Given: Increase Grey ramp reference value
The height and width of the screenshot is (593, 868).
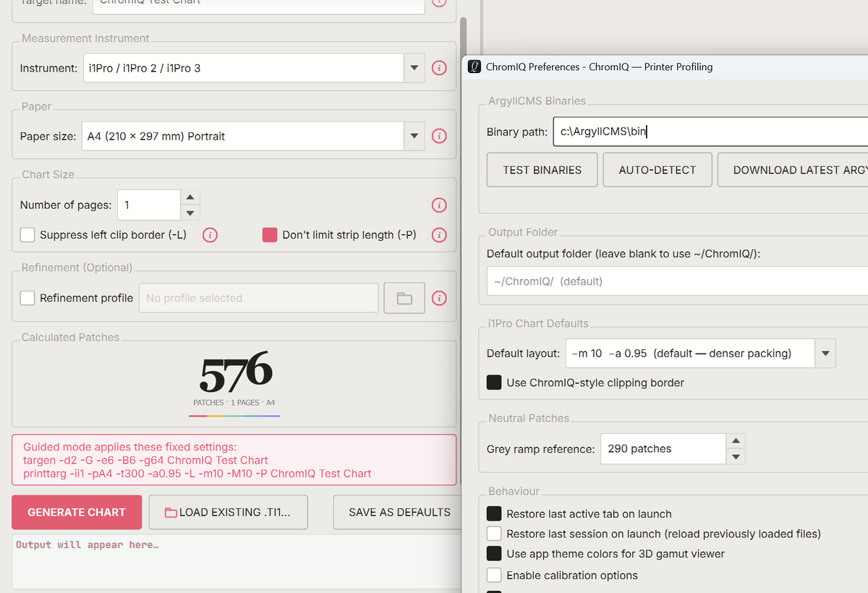Looking at the screenshot, I should tap(736, 440).
